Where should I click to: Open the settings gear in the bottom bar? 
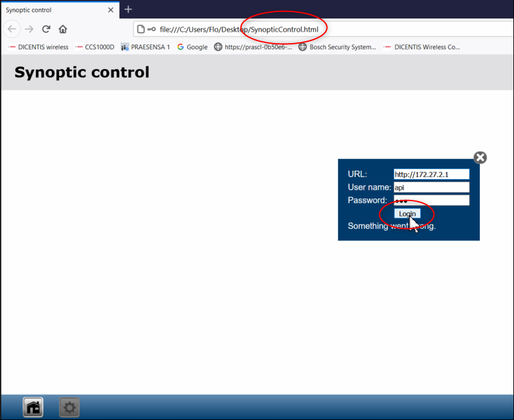pos(69,408)
